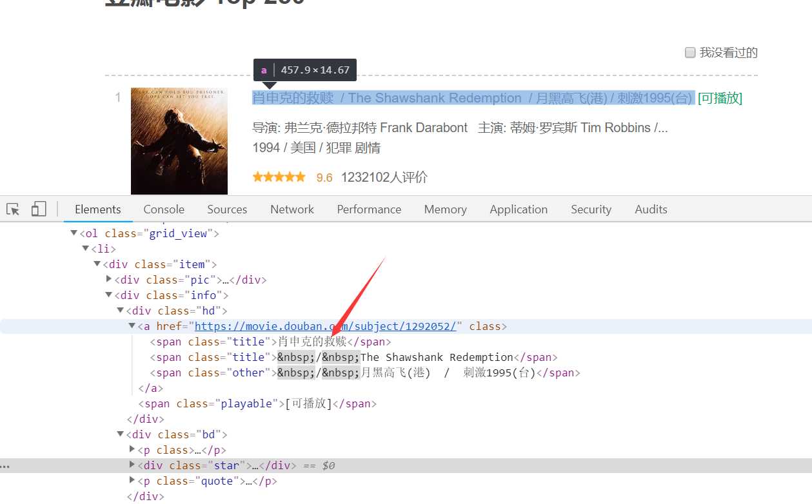This screenshot has height=504, width=812.
Task: Click the 肖申克的救赎 movie title link
Action: click(x=473, y=98)
